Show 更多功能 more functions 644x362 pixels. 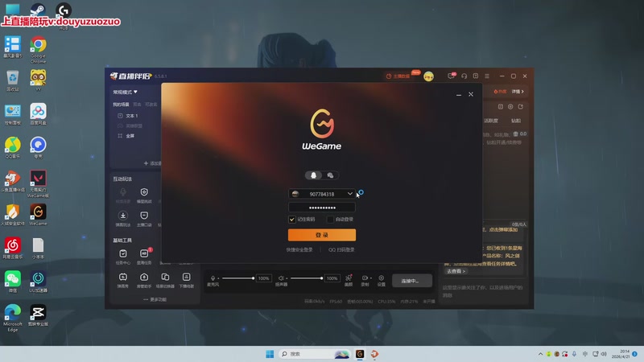pos(155,299)
